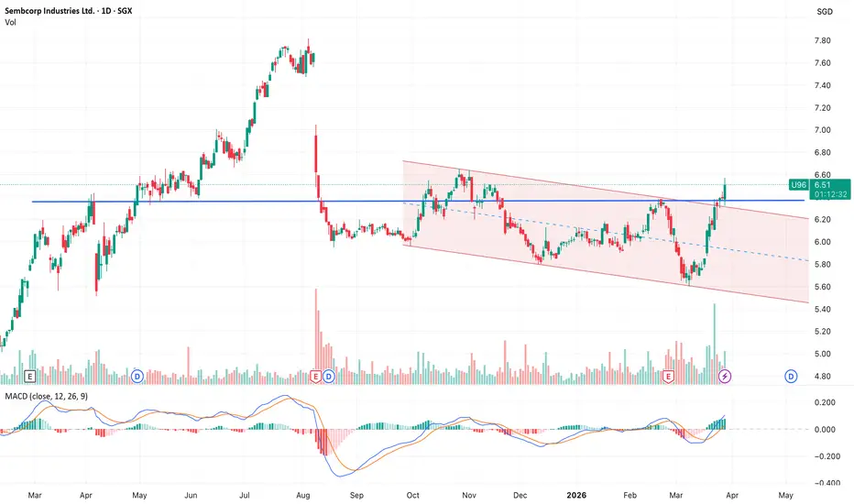
Task: Click the Vol indicator label
Action: pyautogui.click(x=10, y=22)
